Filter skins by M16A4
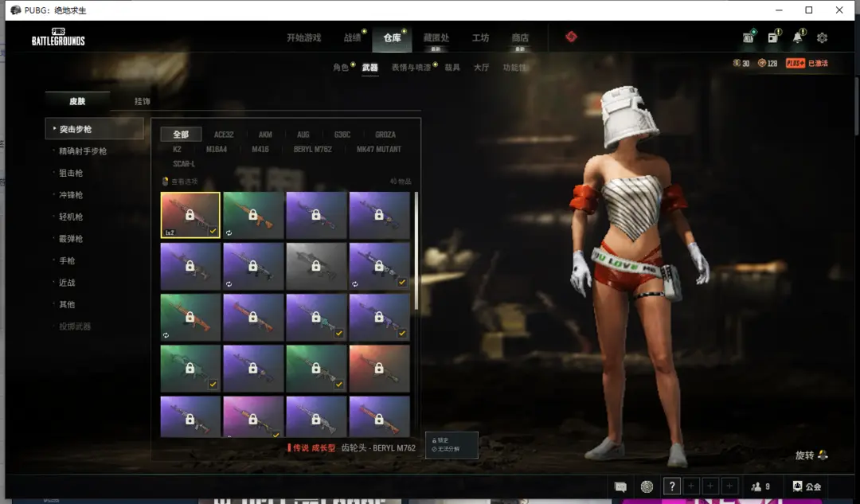The width and height of the screenshot is (860, 504). pyautogui.click(x=216, y=149)
